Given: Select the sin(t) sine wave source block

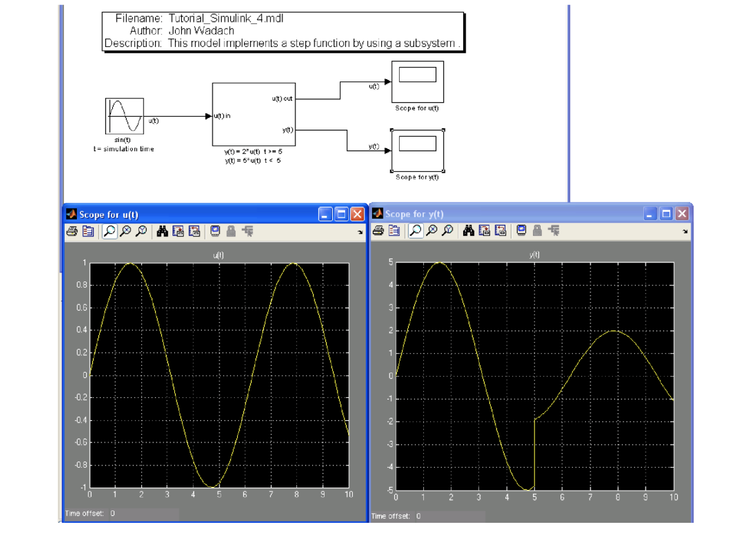Looking at the screenshot, I should 124,116.
